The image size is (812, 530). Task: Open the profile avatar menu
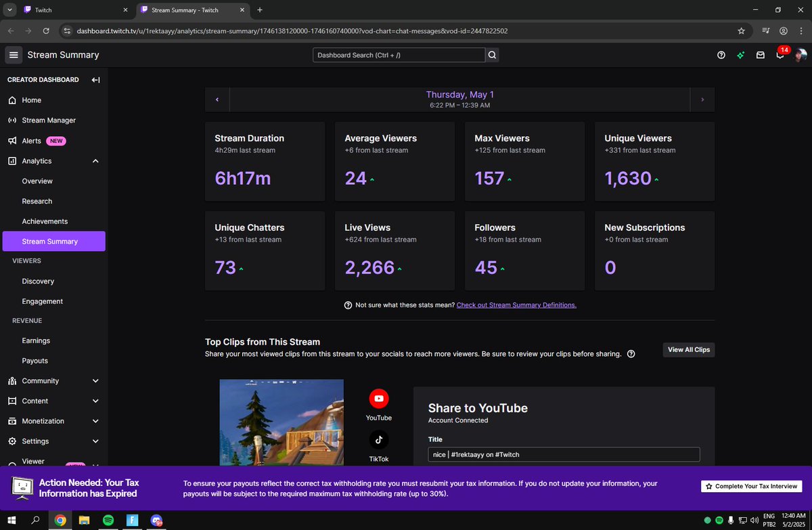[x=801, y=55]
